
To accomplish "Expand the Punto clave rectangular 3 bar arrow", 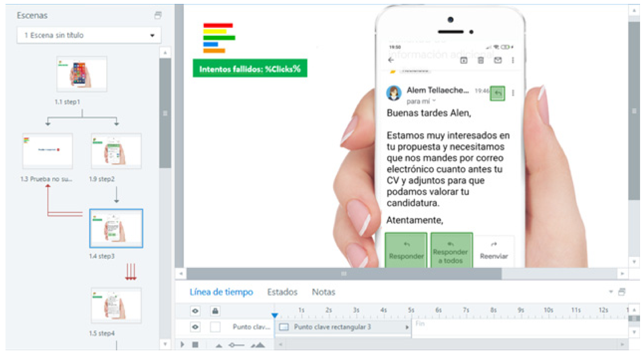I will (407, 327).
